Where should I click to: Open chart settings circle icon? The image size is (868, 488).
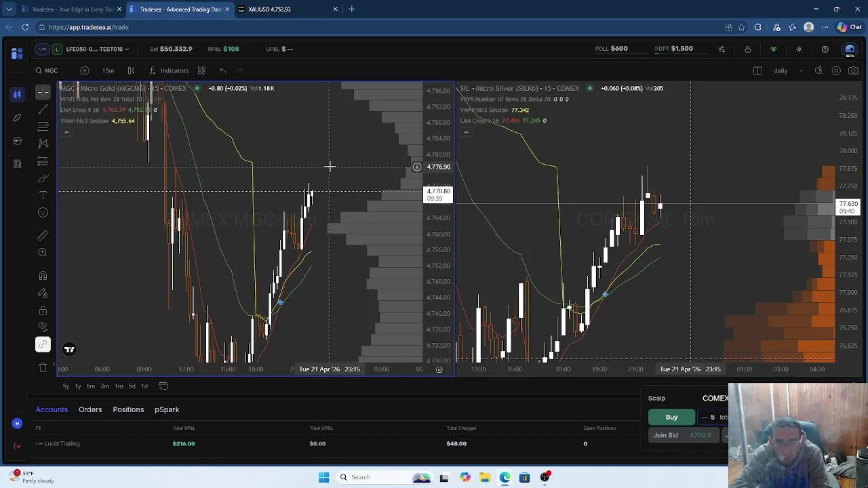[x=836, y=70]
